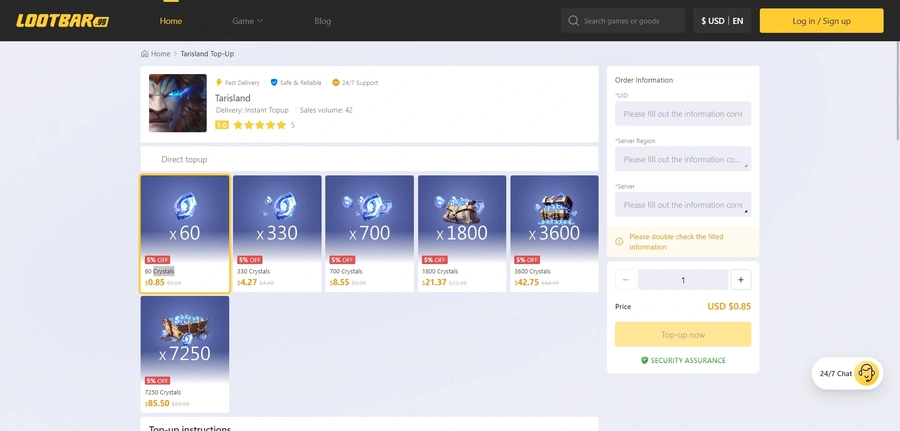Click the search magnifier icon

(x=573, y=21)
